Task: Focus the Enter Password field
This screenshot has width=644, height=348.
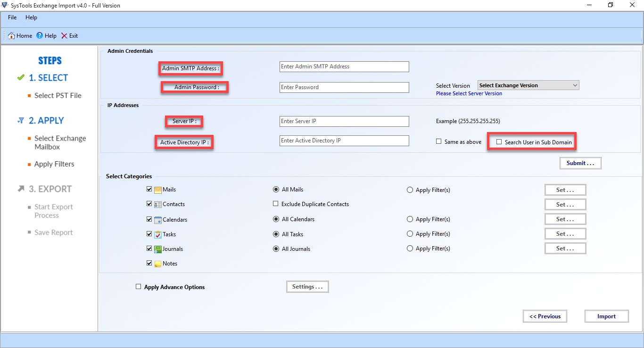Action: point(344,87)
